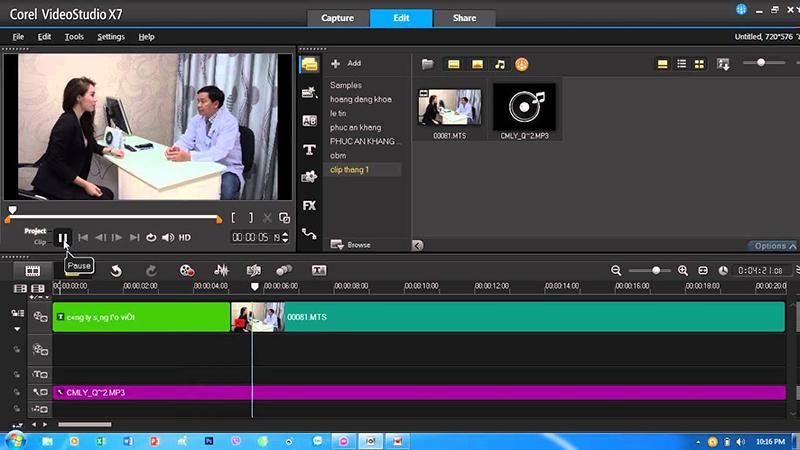Open the Record/Capture option
The image size is (800, 450).
(x=187, y=270)
